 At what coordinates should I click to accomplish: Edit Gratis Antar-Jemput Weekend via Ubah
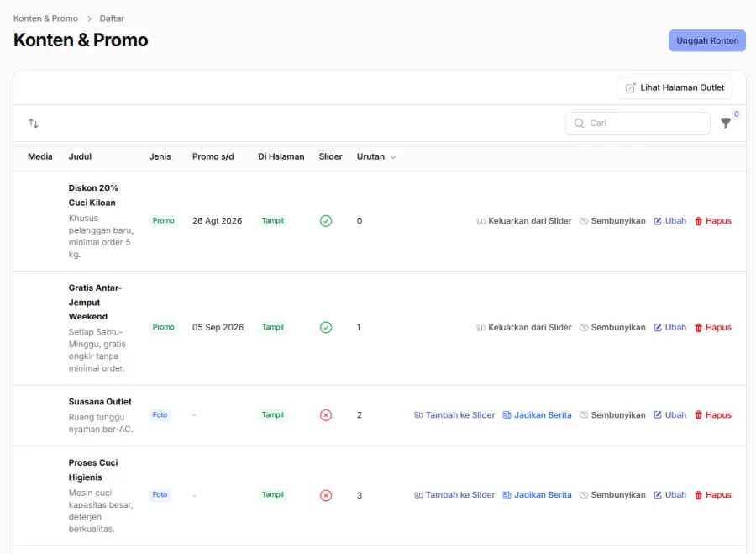[669, 327]
